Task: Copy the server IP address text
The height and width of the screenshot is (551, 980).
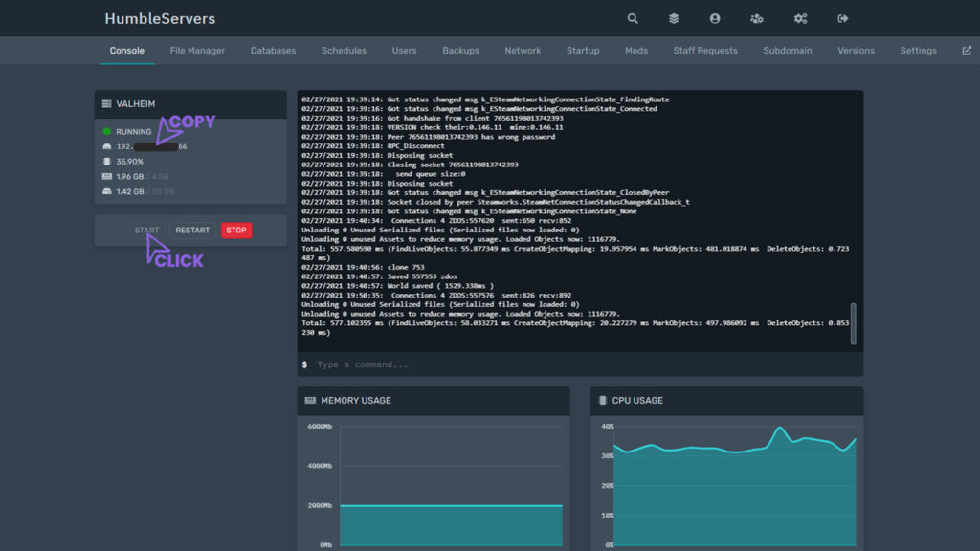Action: coord(151,146)
